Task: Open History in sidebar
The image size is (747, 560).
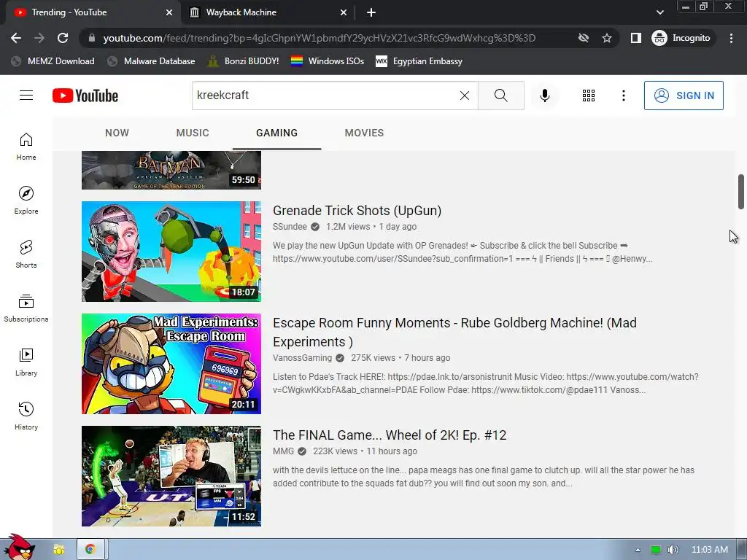Action: tap(26, 416)
